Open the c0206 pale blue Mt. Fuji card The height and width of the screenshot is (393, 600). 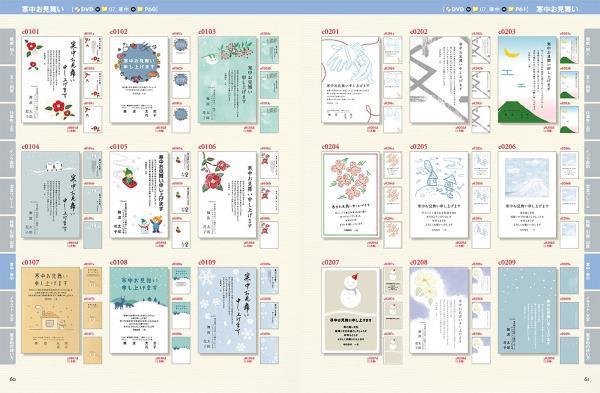coord(527,195)
